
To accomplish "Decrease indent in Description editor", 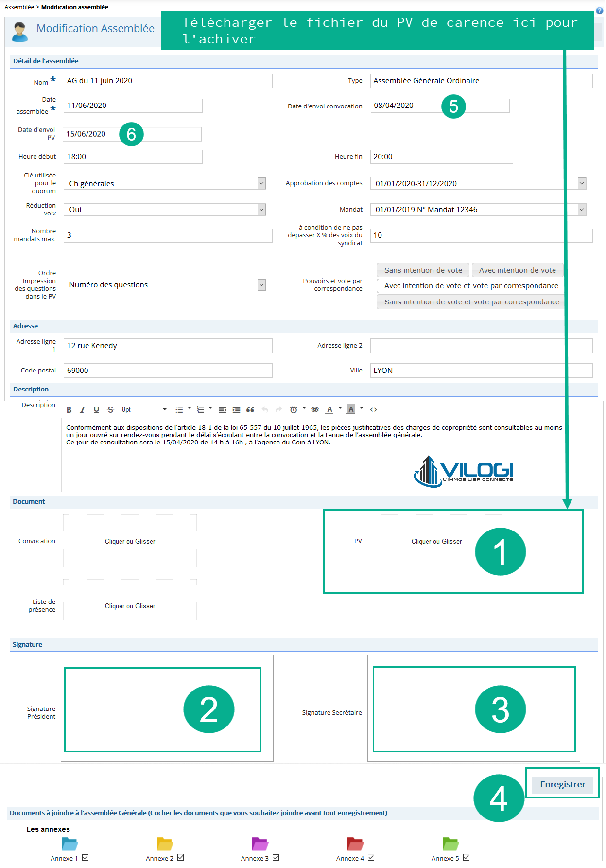I will pos(223,410).
